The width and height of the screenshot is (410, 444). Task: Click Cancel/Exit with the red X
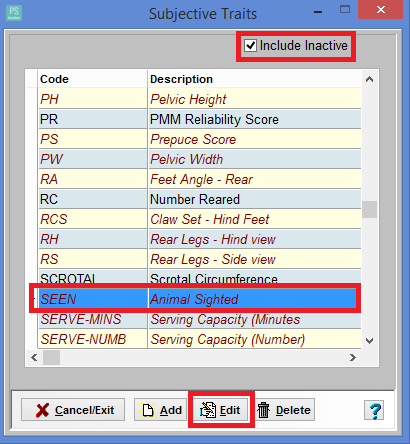(x=73, y=410)
